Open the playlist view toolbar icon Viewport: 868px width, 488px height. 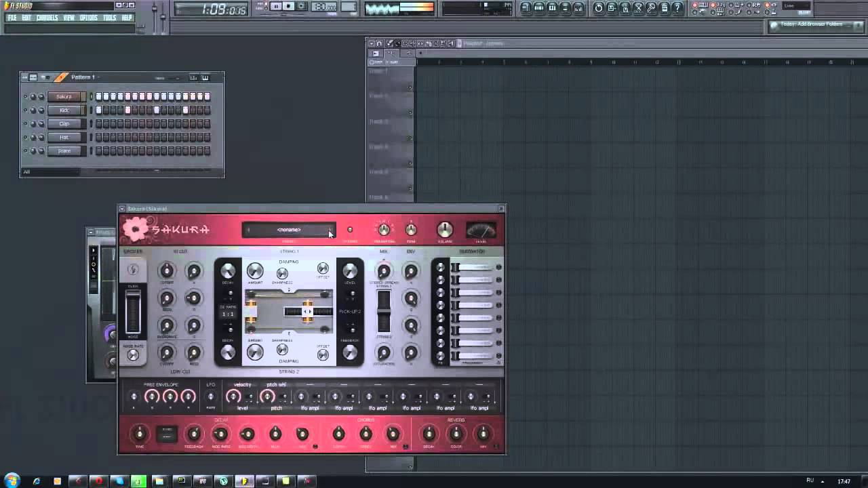tap(526, 8)
